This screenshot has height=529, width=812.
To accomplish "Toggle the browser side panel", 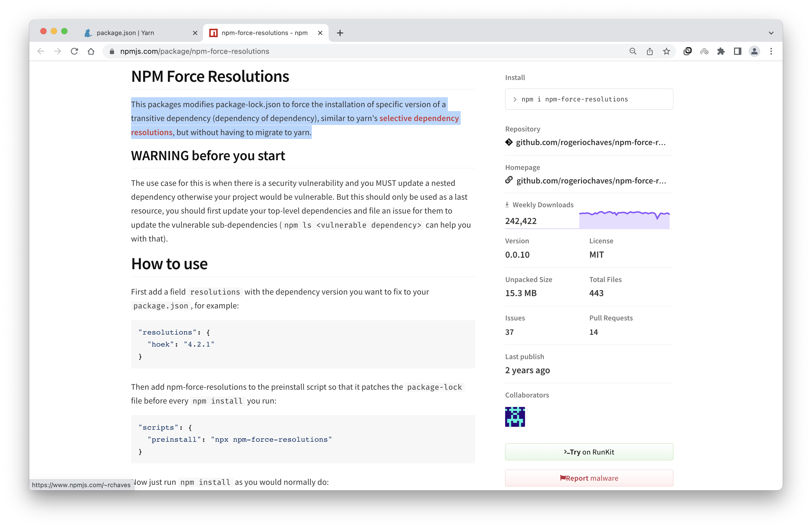I will 738,51.
